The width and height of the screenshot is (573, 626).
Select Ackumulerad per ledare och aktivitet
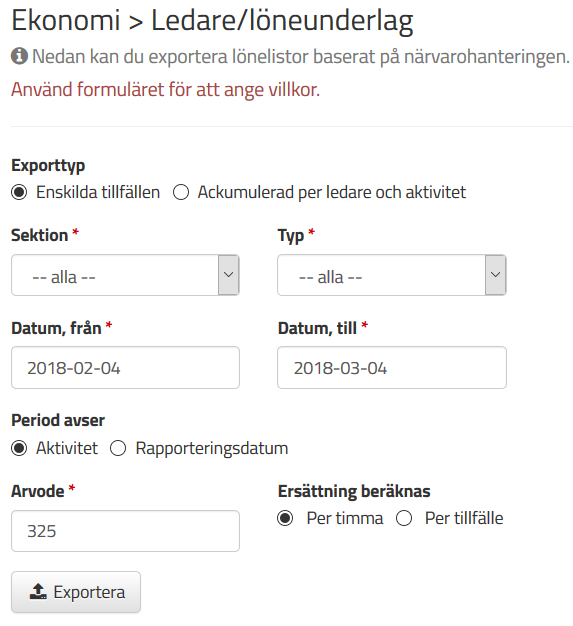coord(181,192)
